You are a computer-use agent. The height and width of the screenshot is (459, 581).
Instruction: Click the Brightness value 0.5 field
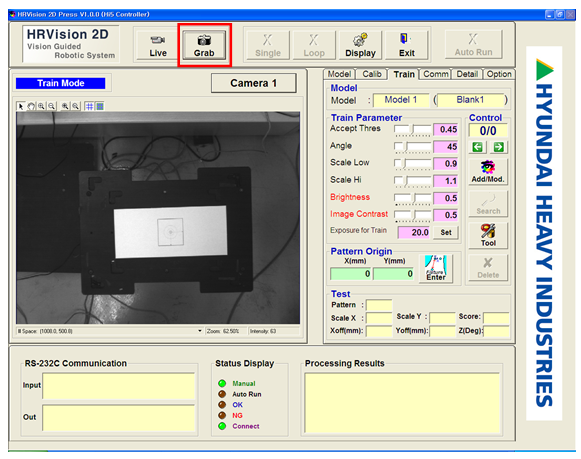pos(446,198)
